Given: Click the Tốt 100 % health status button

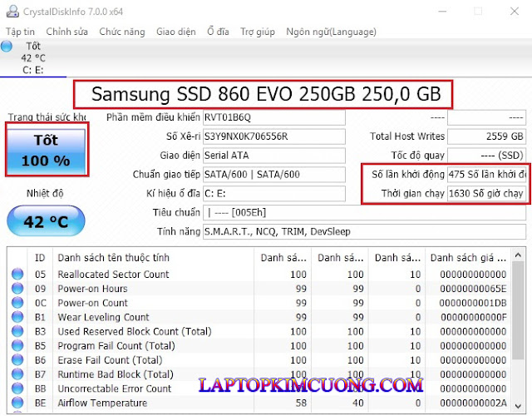Looking at the screenshot, I should [x=47, y=151].
